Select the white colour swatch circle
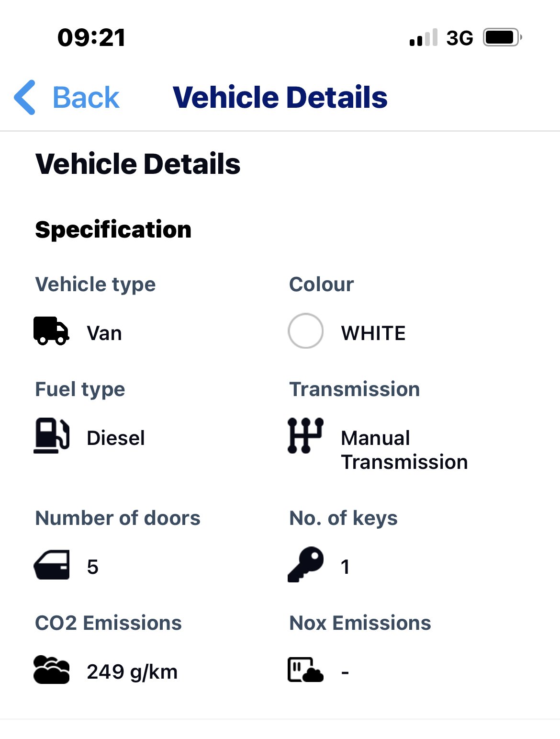Viewport: 560px width, 739px height. (x=305, y=331)
